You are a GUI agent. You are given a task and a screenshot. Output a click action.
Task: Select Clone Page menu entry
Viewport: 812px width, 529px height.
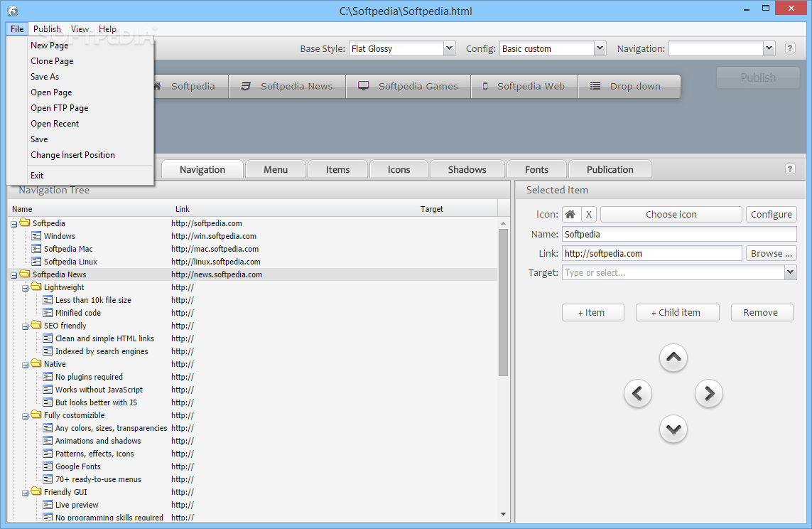pyautogui.click(x=80, y=60)
